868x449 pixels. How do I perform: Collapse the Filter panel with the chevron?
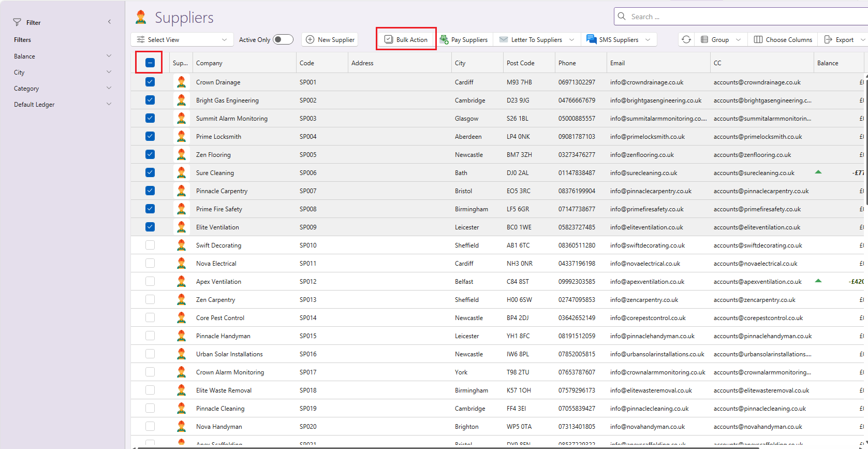coord(109,22)
